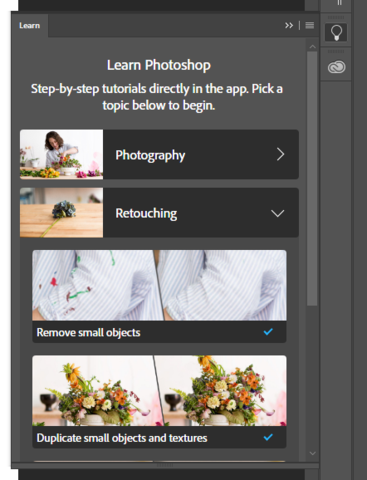Image resolution: width=367 pixels, height=480 pixels.
Task: Open Remove small objects tutorial image
Action: click(159, 285)
